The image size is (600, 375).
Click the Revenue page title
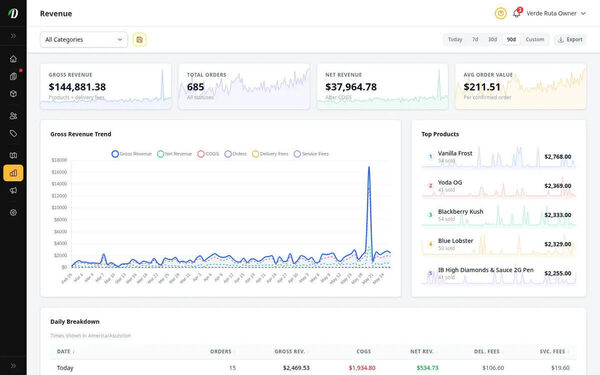pyautogui.click(x=56, y=13)
